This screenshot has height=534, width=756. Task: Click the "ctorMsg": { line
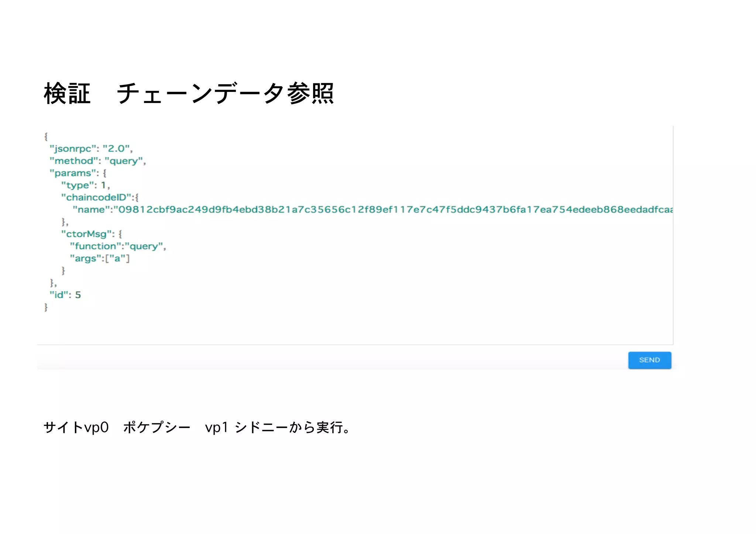[92, 234]
